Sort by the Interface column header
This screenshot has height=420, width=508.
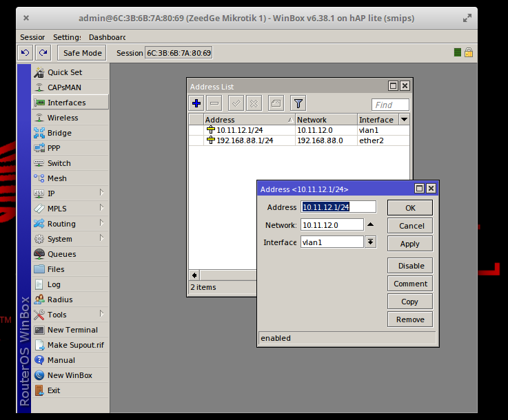pos(378,120)
